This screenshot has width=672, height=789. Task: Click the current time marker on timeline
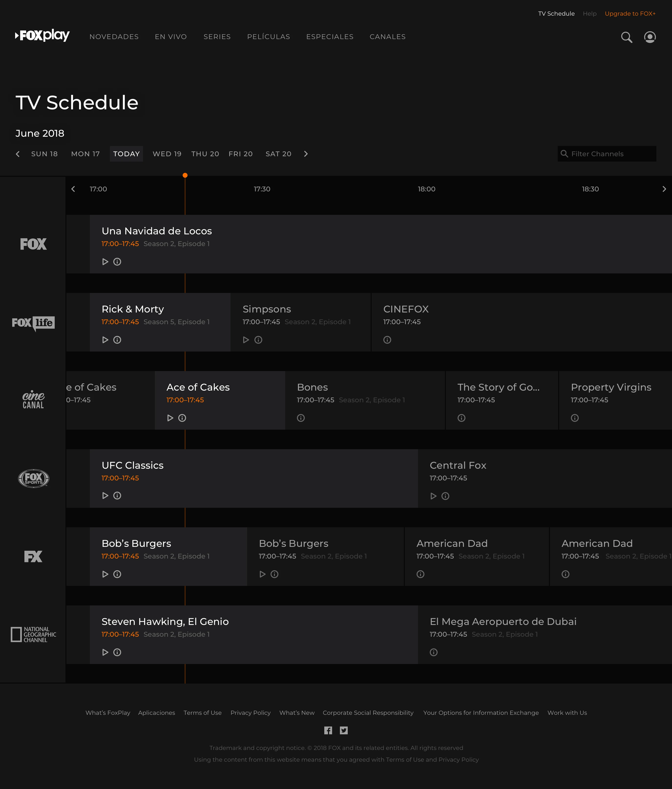(186, 175)
